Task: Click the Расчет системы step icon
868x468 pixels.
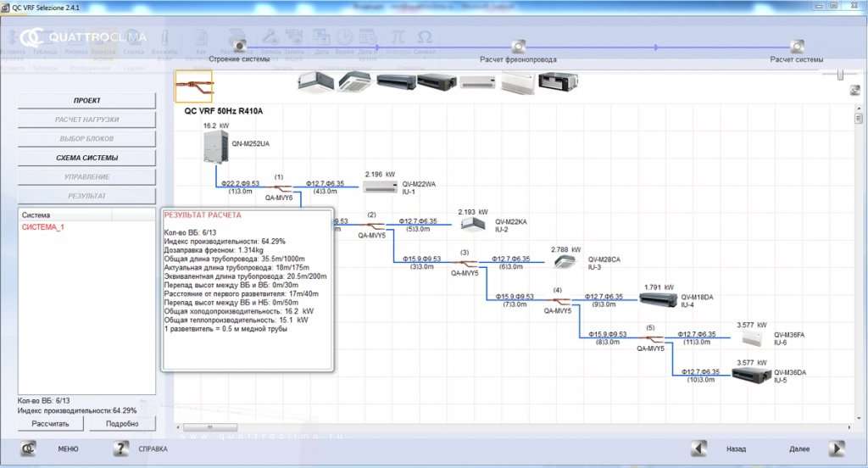Action: [x=797, y=46]
